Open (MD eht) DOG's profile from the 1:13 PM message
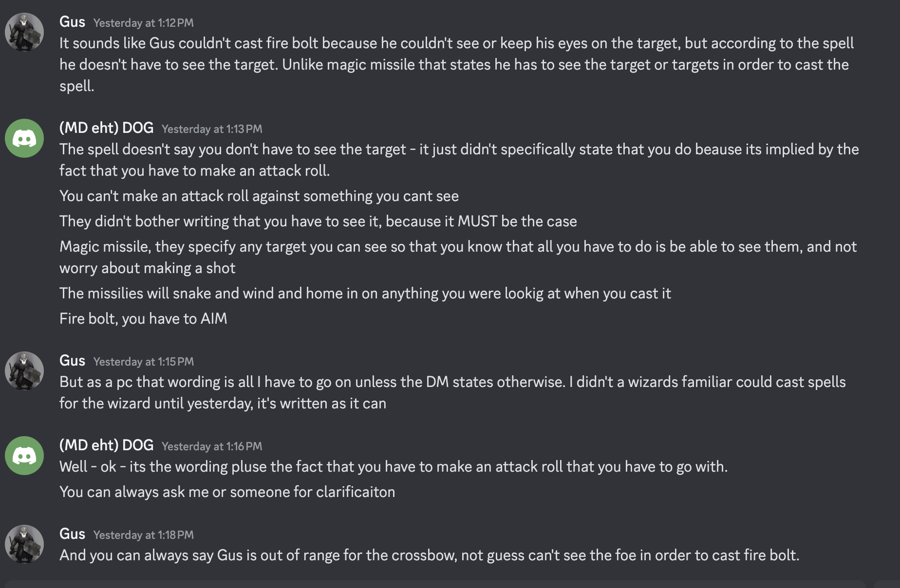The width and height of the screenshot is (900, 588). click(x=106, y=128)
